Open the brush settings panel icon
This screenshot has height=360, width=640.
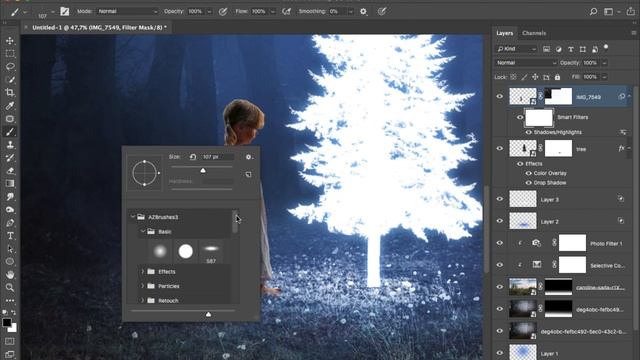(x=64, y=11)
